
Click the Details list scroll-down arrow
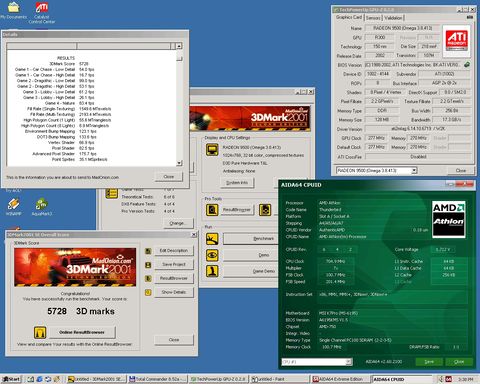(x=179, y=163)
